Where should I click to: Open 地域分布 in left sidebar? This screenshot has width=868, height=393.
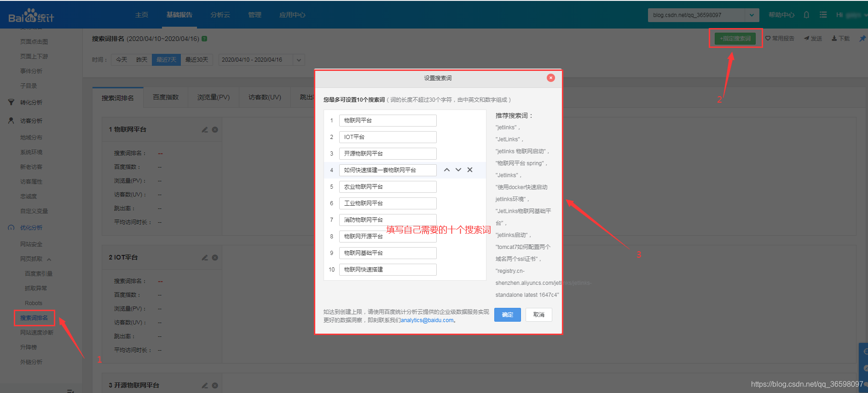click(x=31, y=138)
